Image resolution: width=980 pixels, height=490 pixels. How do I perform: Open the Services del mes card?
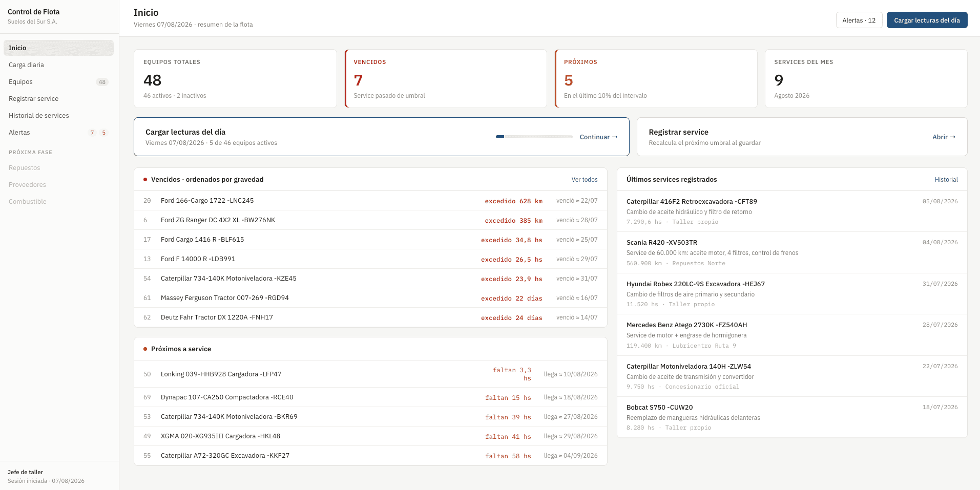coord(866,78)
